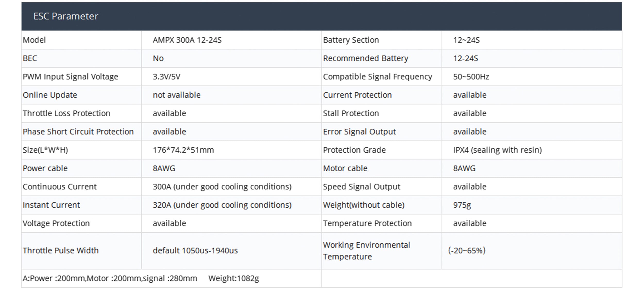Select the 50~500Hz signal frequency value
644x291 pixels.
[471, 77]
